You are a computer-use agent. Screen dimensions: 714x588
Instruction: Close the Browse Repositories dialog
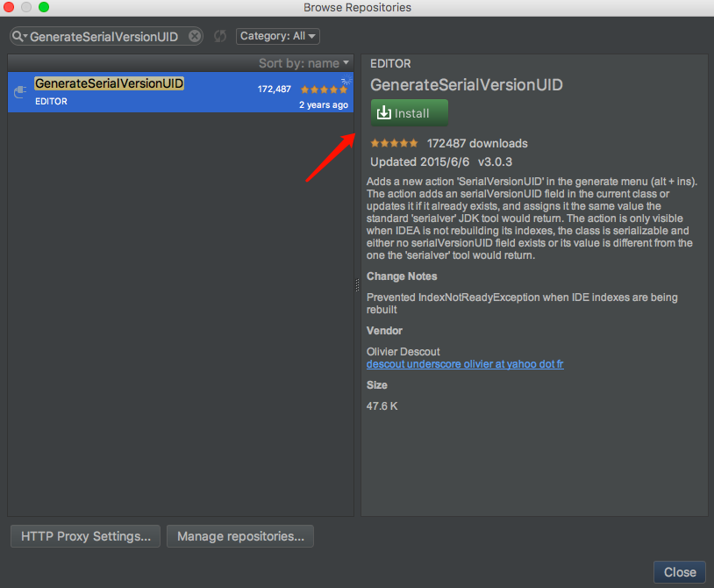(679, 571)
